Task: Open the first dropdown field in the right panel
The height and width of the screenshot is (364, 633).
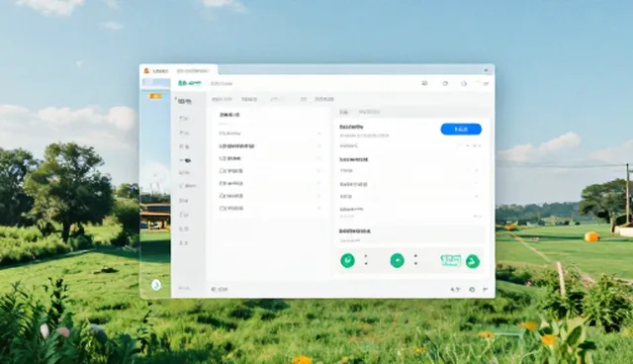Action: tap(409, 171)
